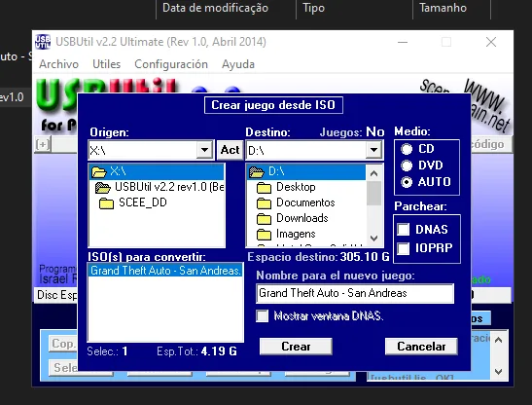Tick the Mostrar ventana DNAS checkbox
Viewport: 532px width, 405px height.
pos(262,316)
